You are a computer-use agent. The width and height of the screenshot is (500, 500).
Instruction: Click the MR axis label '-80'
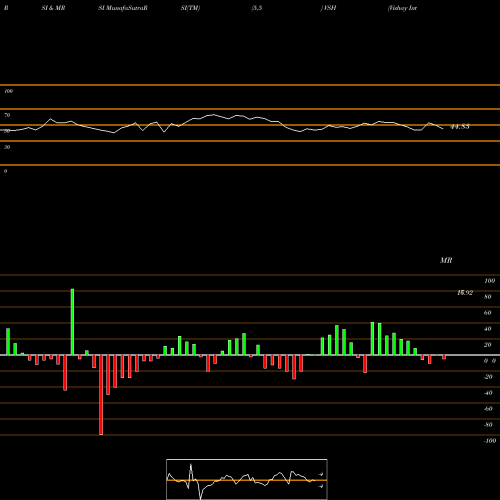click(488, 425)
